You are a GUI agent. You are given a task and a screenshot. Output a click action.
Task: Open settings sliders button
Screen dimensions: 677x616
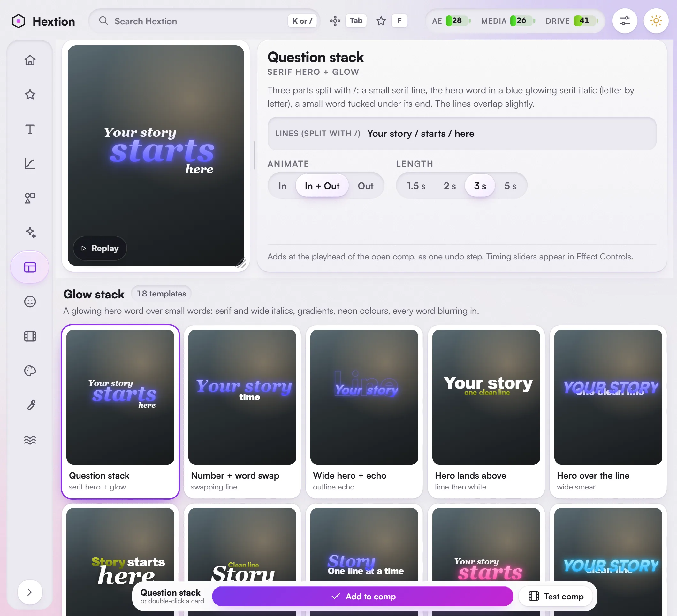pyautogui.click(x=625, y=21)
